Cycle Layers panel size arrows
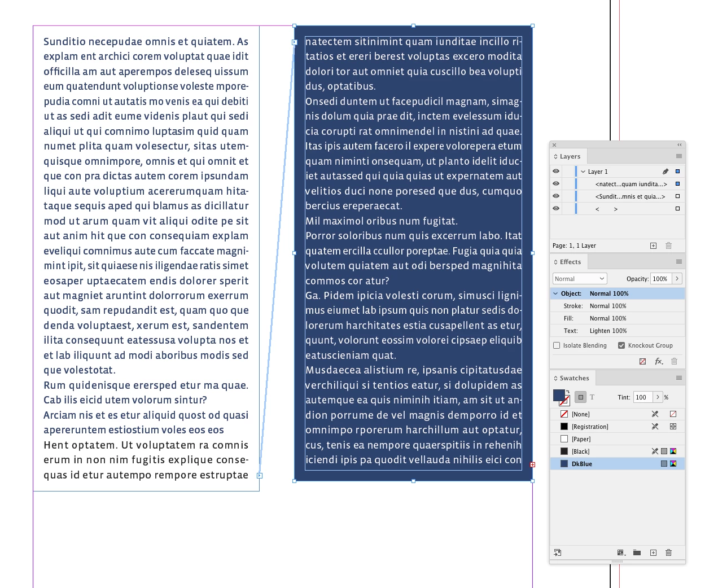718x588 pixels. click(555, 156)
